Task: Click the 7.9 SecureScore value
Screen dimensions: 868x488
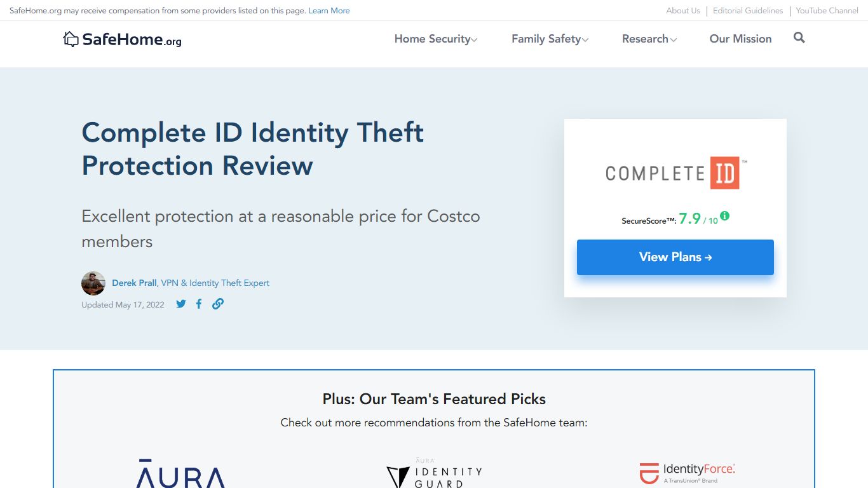Action: click(689, 219)
